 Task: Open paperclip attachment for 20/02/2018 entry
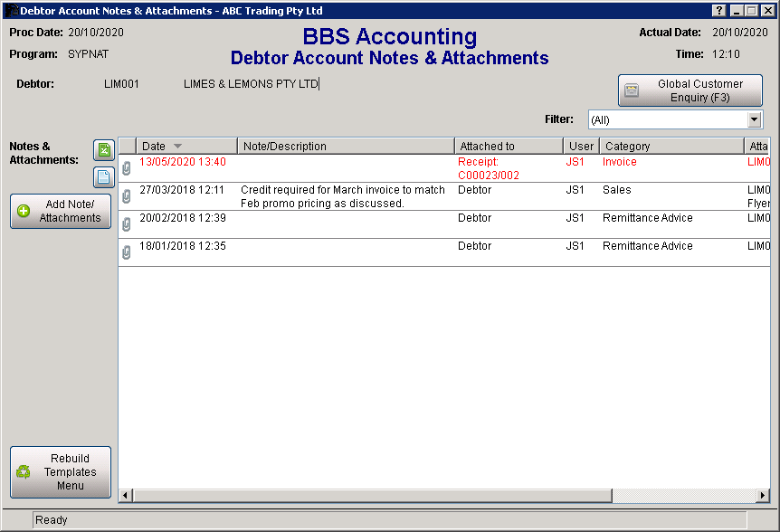tap(127, 224)
